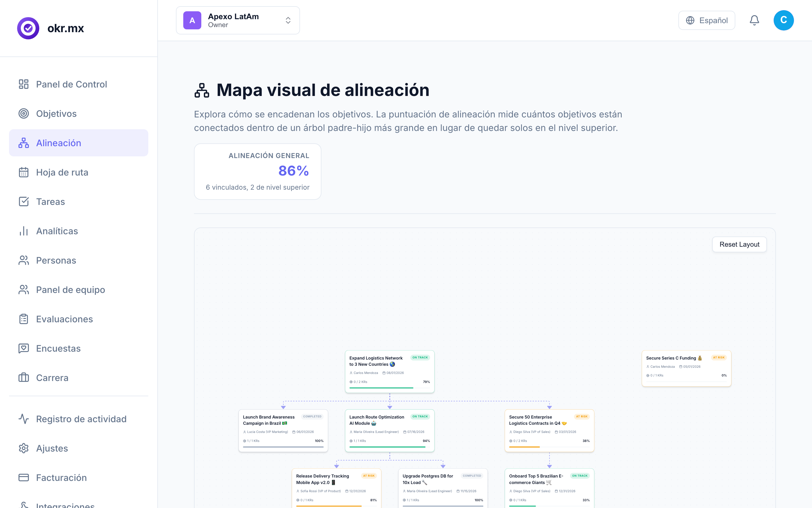
Task: Click the Hoja de ruta calendar icon
Action: [x=23, y=172]
